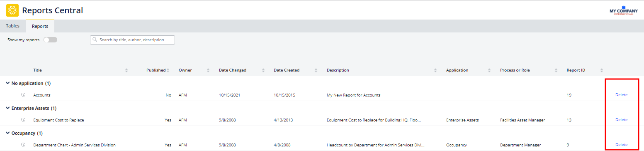Sort by Title column arrows
The width and height of the screenshot is (644, 151).
[x=126, y=70]
